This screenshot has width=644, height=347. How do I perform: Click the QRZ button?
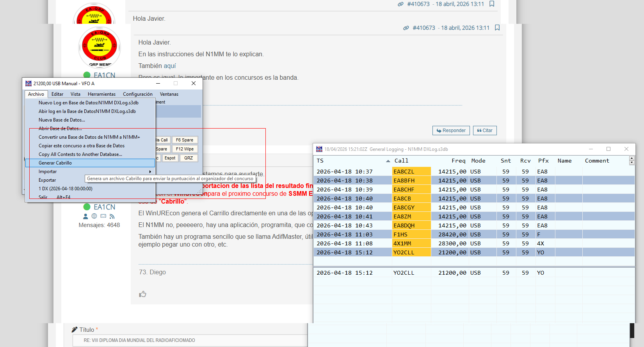coord(189,158)
